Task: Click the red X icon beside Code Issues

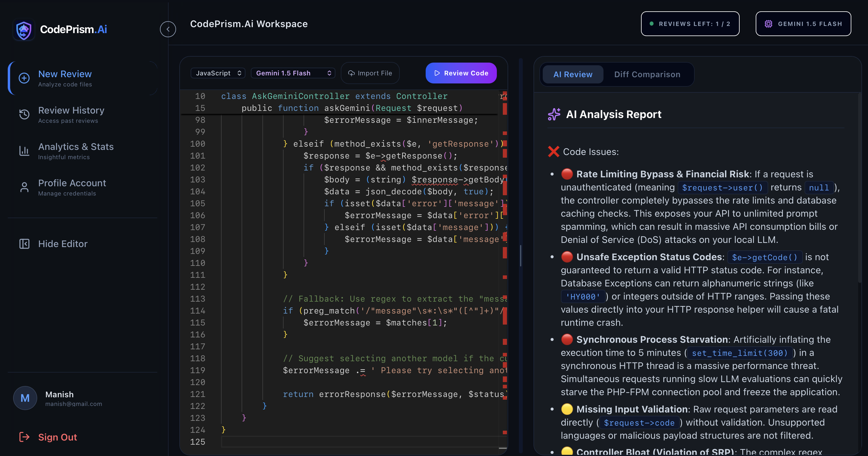Action: coord(553,152)
